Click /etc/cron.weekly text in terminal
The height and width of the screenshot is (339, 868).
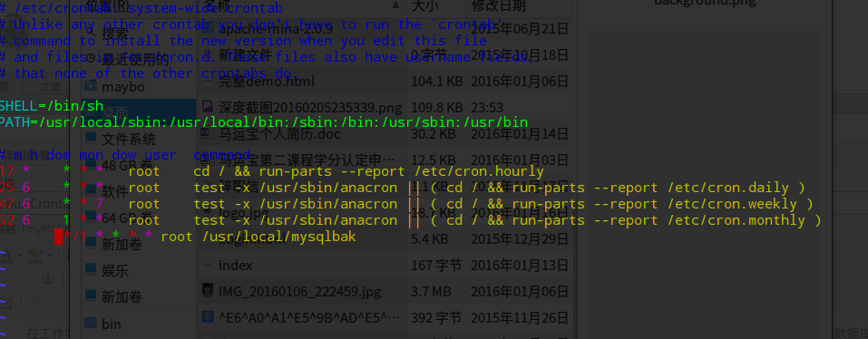coord(732,204)
